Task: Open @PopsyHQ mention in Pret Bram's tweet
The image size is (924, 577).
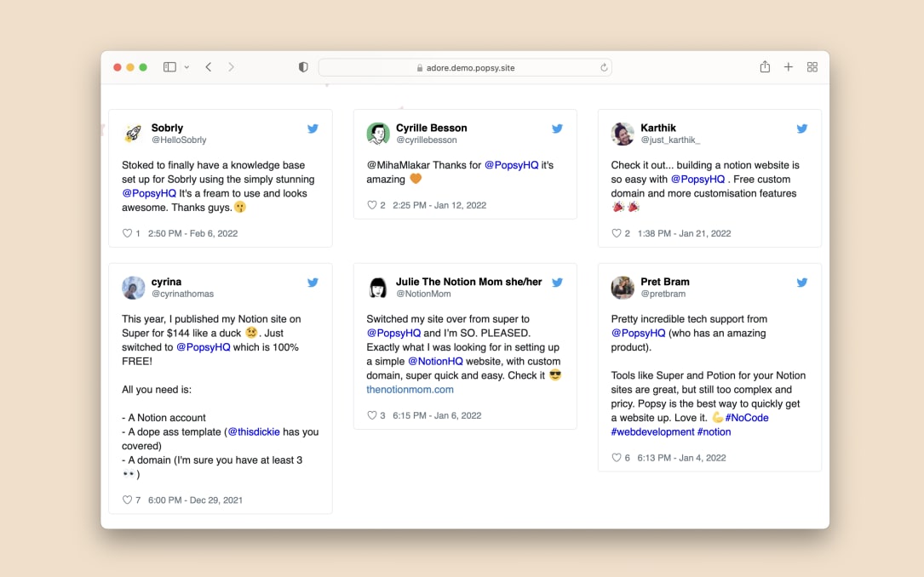Action: click(638, 333)
